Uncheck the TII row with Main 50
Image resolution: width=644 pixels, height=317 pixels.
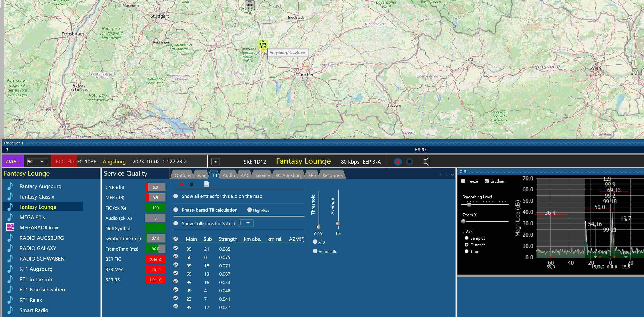[x=176, y=256]
